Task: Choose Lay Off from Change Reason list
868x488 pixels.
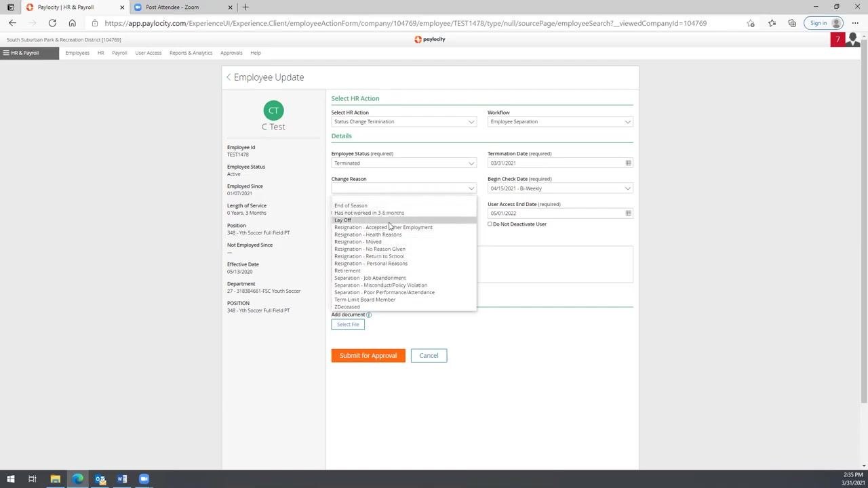Action: click(404, 220)
